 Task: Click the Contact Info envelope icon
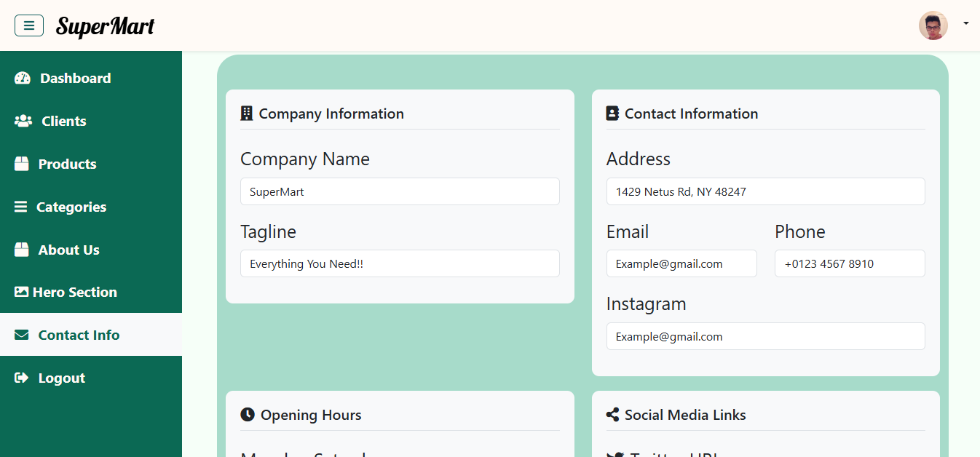tap(22, 335)
